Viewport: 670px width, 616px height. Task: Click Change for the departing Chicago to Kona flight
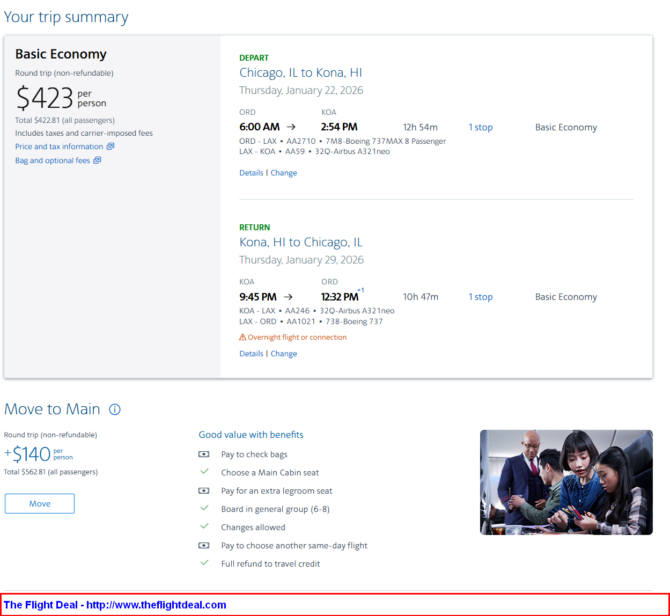pyautogui.click(x=284, y=173)
